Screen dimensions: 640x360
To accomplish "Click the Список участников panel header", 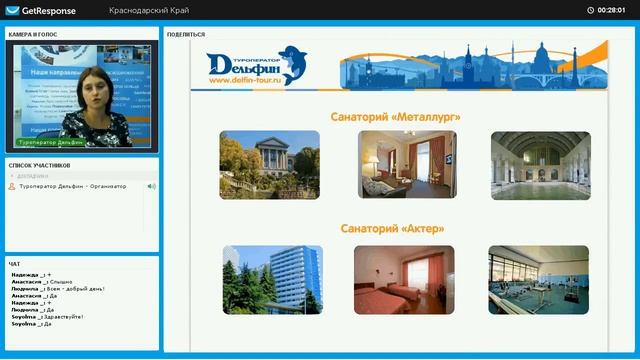I will tap(39, 165).
